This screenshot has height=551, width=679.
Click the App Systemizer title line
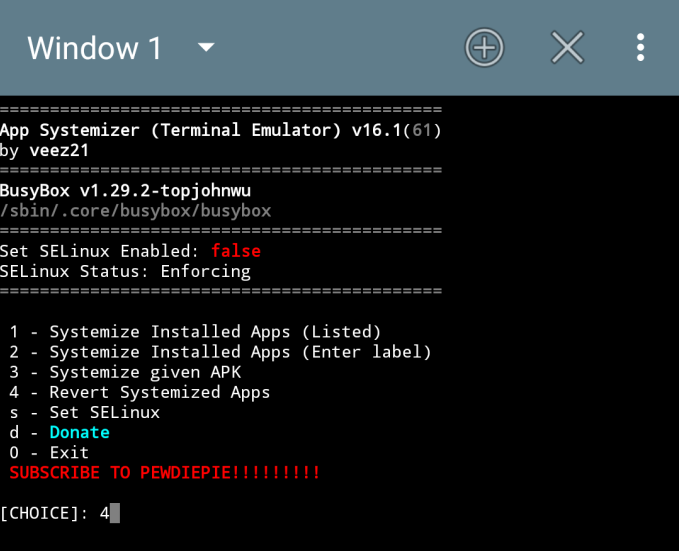click(x=220, y=130)
